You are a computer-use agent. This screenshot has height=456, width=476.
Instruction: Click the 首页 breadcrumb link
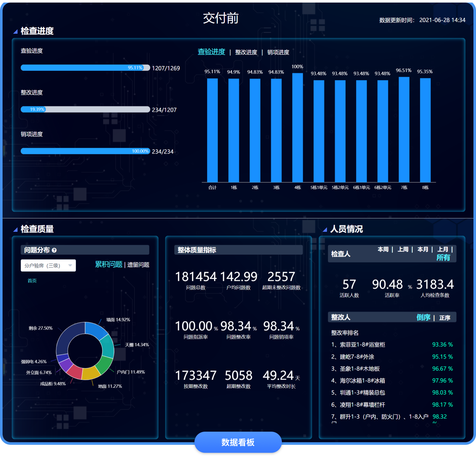[x=32, y=281]
